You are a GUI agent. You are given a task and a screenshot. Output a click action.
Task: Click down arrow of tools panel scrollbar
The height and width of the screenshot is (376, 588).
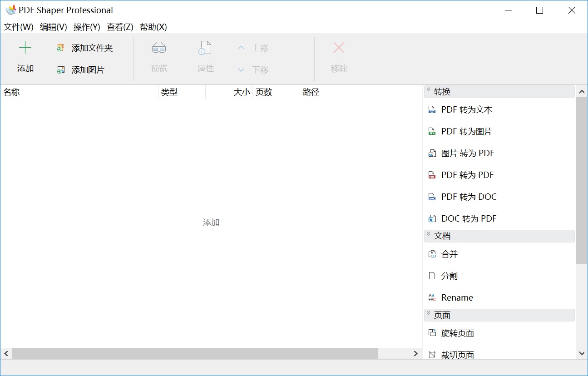[582, 353]
